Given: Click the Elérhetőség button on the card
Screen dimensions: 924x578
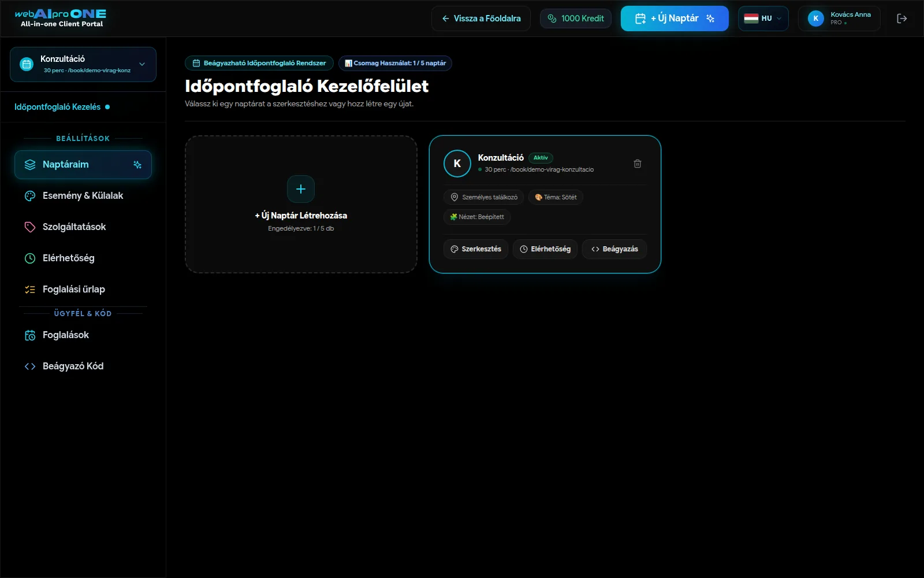Looking at the screenshot, I should point(545,249).
